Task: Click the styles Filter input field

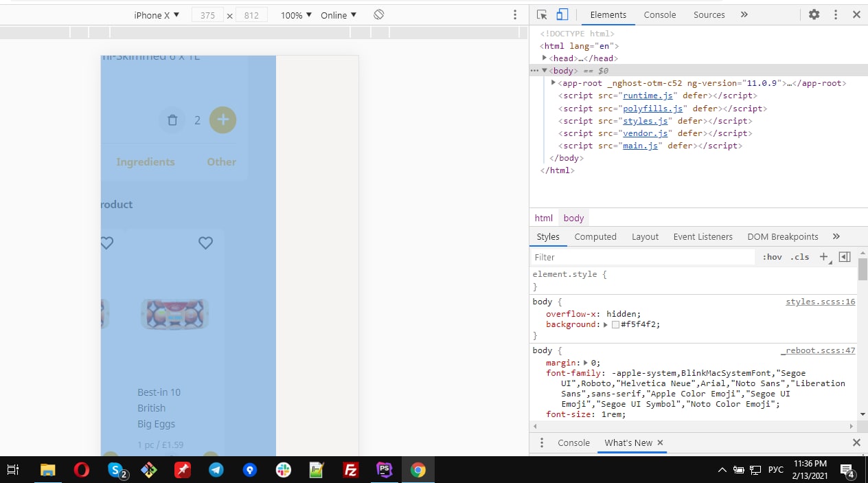Action: pyautogui.click(x=642, y=257)
